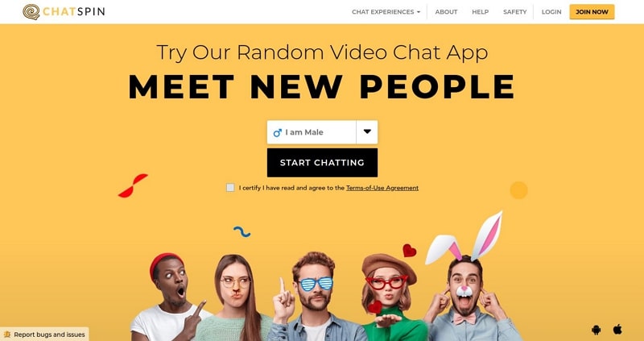This screenshot has width=644, height=341.
Task: Go to the Help page
Action: click(x=480, y=12)
